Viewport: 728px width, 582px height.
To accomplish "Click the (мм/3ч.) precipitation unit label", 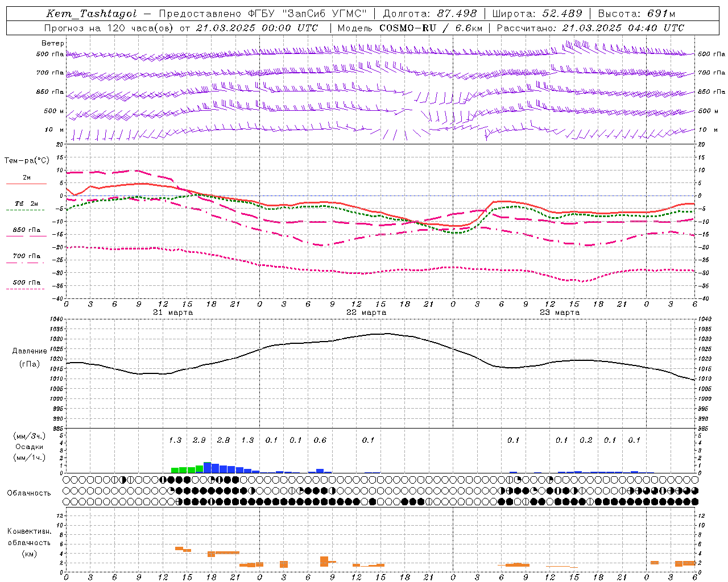I will [x=30, y=436].
